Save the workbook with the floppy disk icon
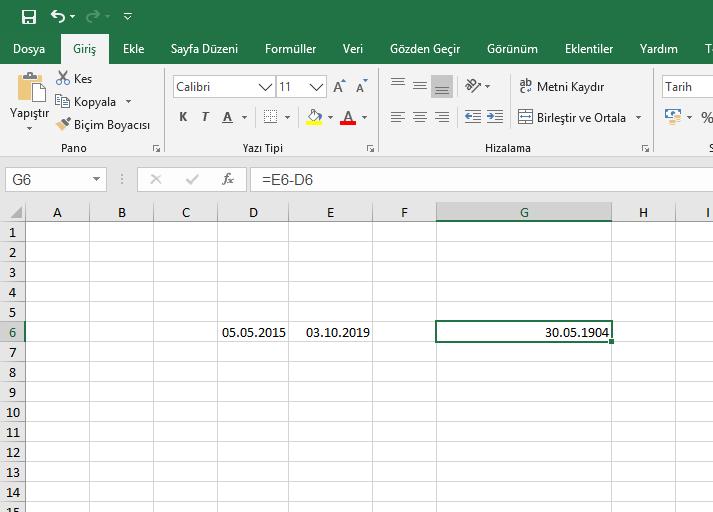Image resolution: width=713 pixels, height=512 pixels. pyautogui.click(x=29, y=17)
